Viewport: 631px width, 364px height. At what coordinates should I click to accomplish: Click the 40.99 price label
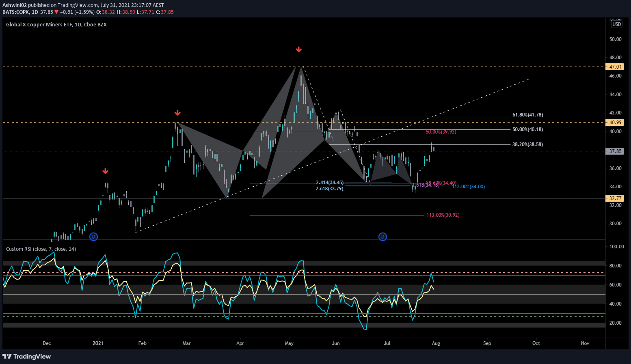click(615, 123)
